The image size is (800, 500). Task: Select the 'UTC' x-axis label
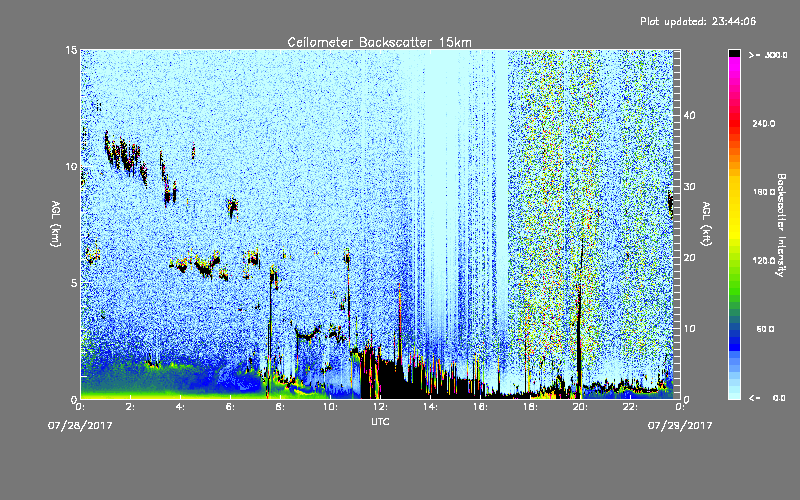[380, 421]
